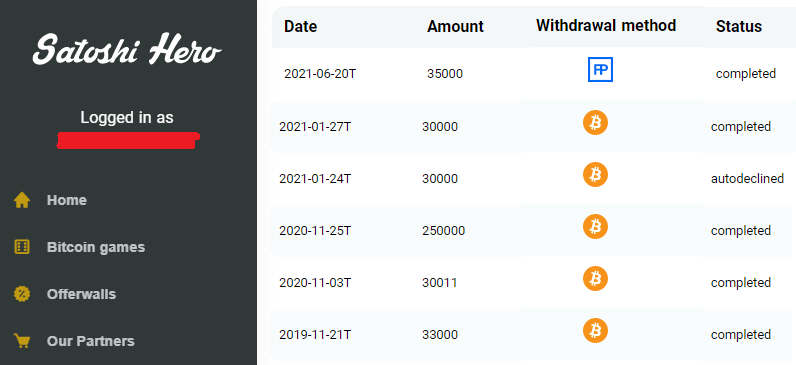Click the Our Partners shopping cart icon

(22, 341)
